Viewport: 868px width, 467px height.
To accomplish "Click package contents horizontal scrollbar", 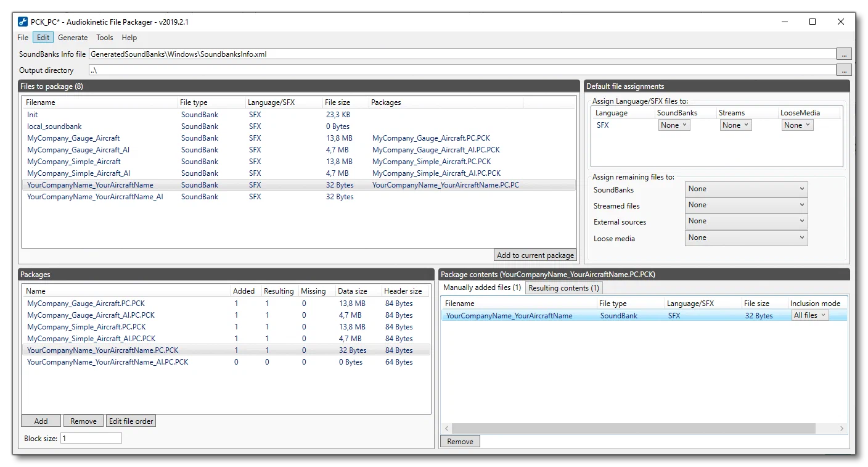I will point(633,428).
